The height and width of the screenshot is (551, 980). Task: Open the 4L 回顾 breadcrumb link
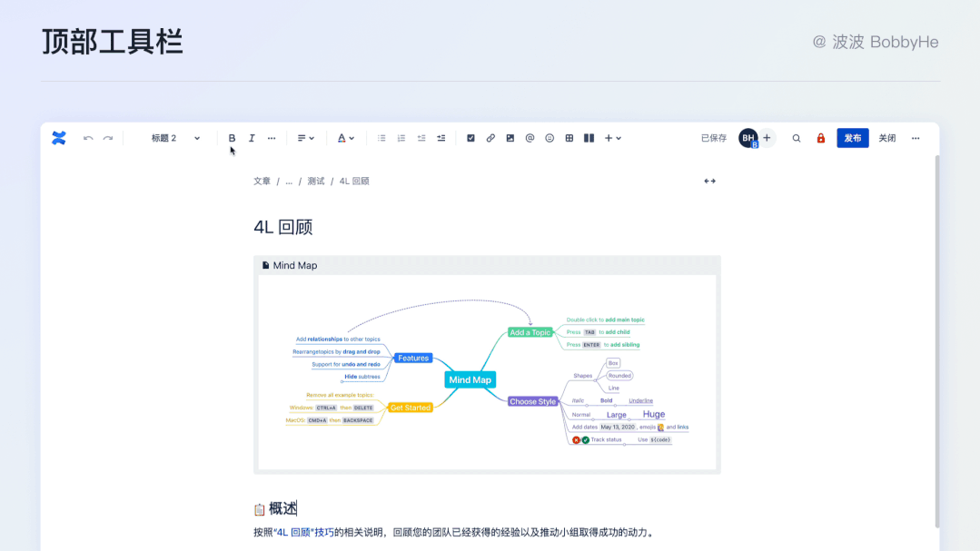click(x=354, y=182)
